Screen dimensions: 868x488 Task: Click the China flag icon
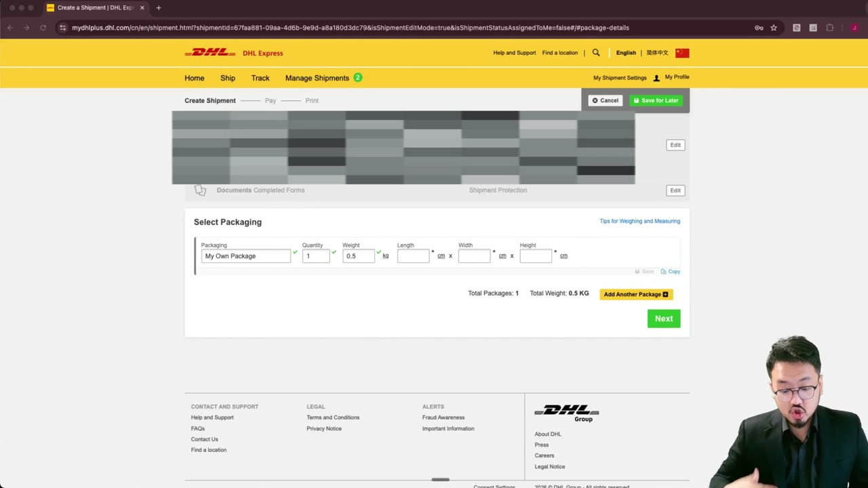coord(682,53)
